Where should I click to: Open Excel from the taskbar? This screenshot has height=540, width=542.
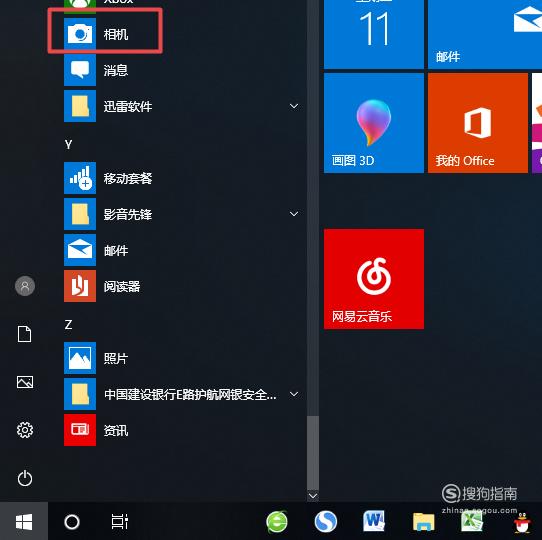[x=472, y=522]
